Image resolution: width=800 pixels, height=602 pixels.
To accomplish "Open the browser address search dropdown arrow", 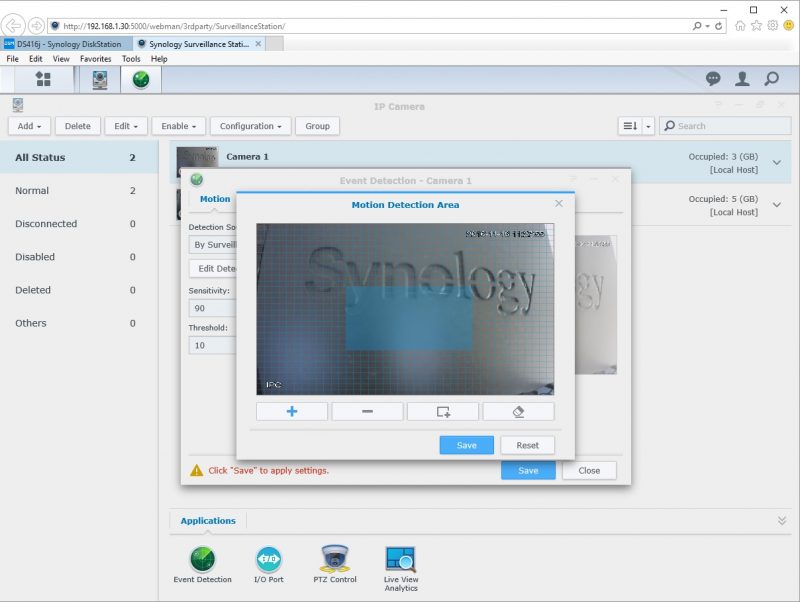I will 708,26.
